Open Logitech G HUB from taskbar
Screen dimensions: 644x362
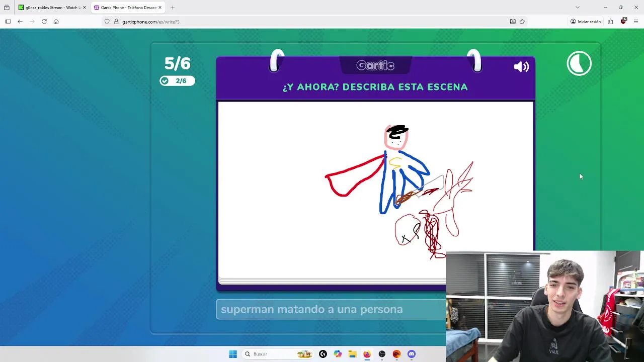(323, 354)
